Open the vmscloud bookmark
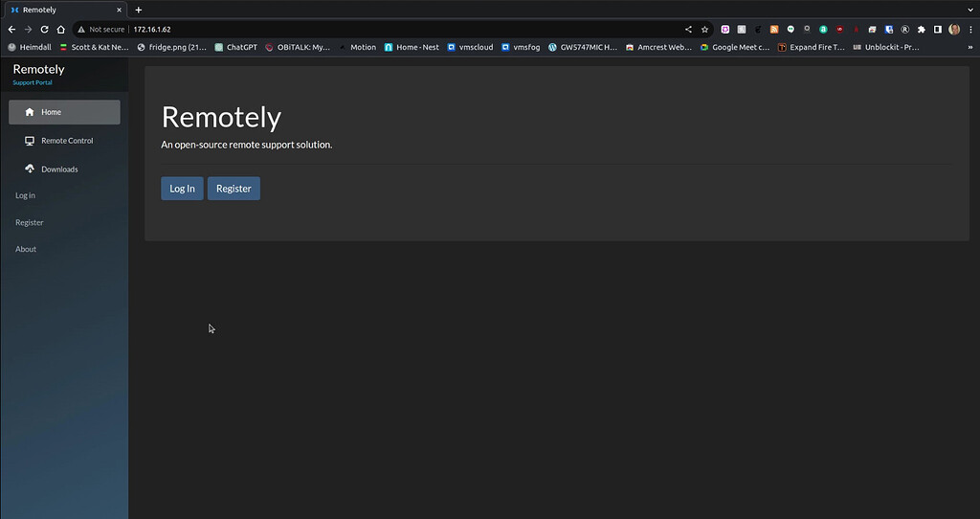Screen dimensions: 980x519 [470, 47]
